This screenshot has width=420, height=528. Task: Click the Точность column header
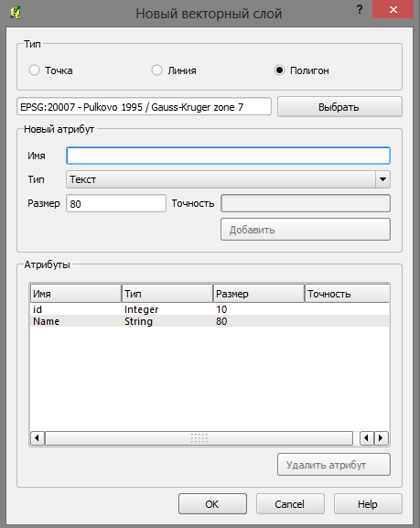coord(347,294)
